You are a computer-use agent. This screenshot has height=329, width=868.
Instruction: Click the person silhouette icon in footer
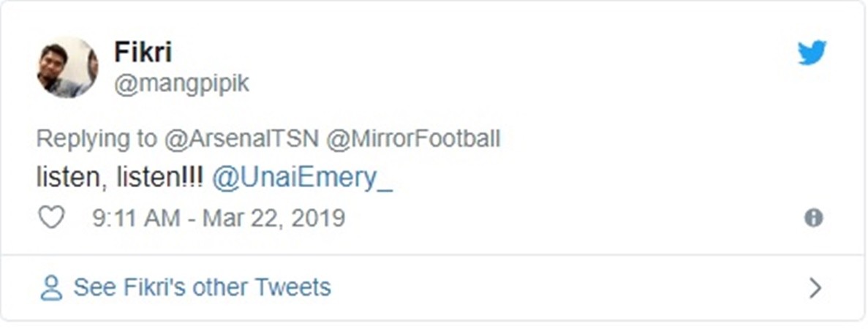pyautogui.click(x=51, y=288)
